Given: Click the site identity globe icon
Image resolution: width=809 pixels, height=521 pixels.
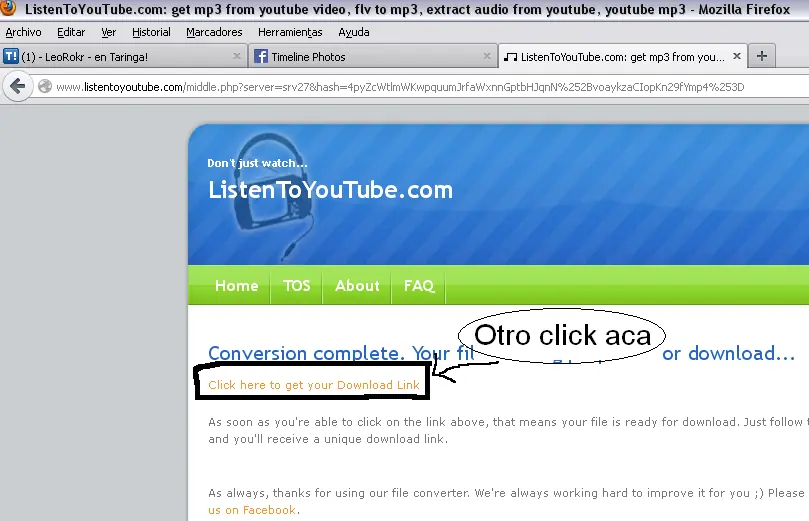Looking at the screenshot, I should (45, 86).
